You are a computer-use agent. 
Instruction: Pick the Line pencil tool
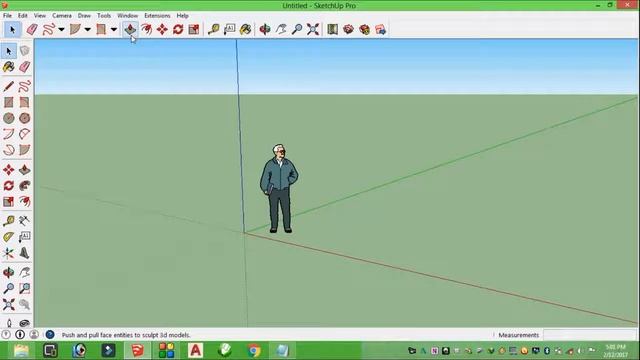[x=9, y=86]
